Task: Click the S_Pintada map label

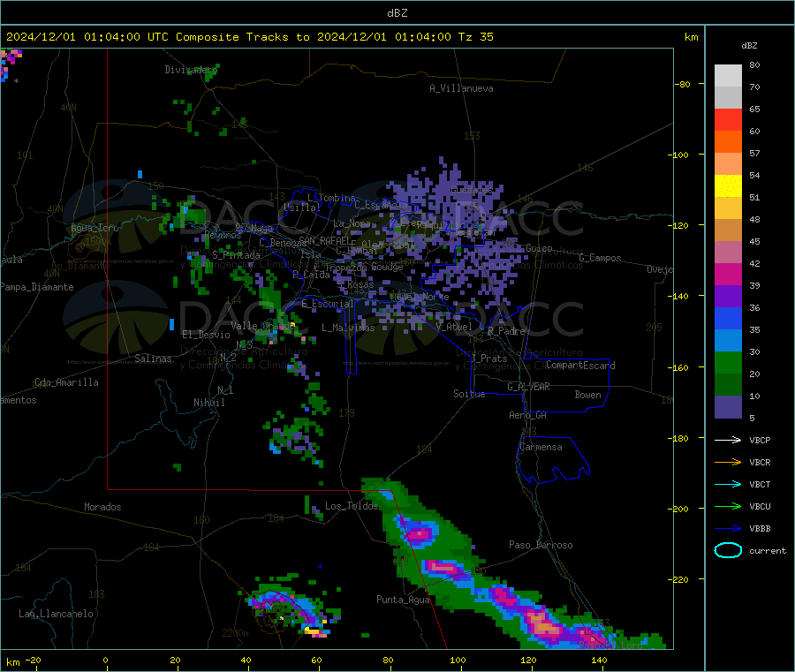Action: pos(236,255)
